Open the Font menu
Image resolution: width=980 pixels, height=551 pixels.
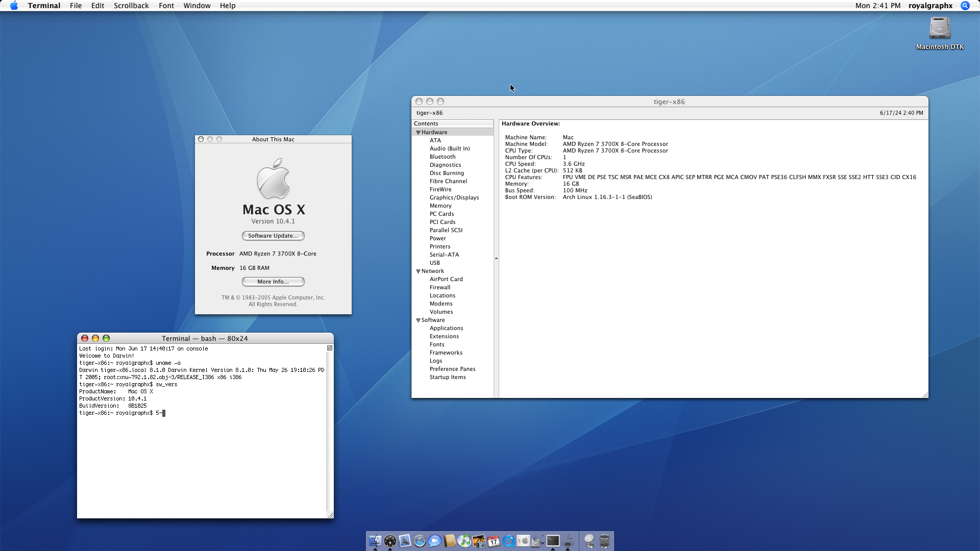pyautogui.click(x=166, y=6)
